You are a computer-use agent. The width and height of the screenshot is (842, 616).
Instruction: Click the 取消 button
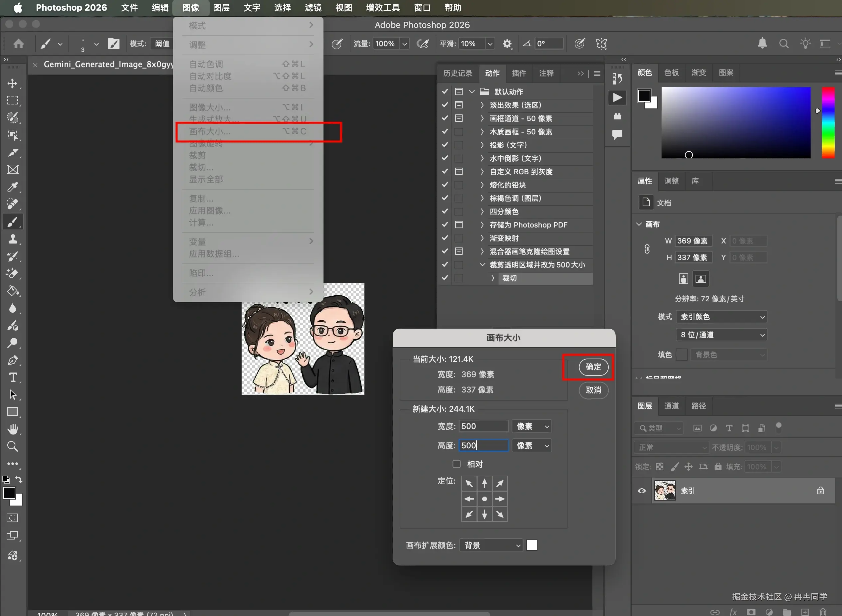tap(593, 390)
